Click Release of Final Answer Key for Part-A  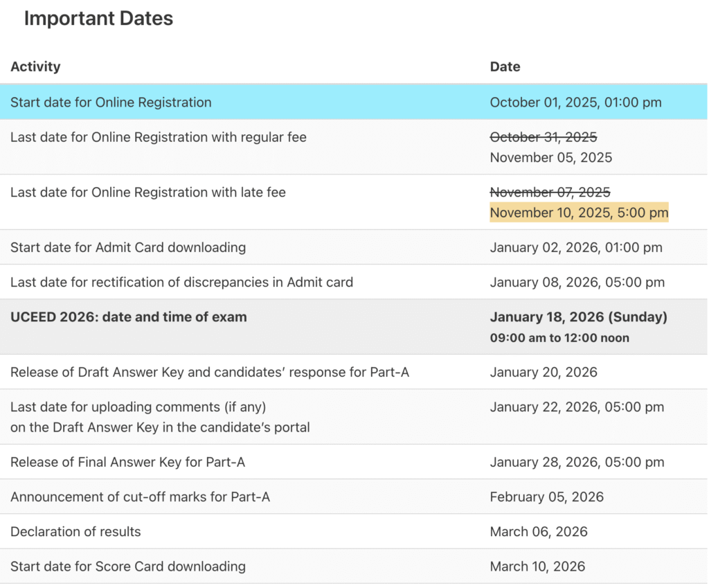point(127,462)
